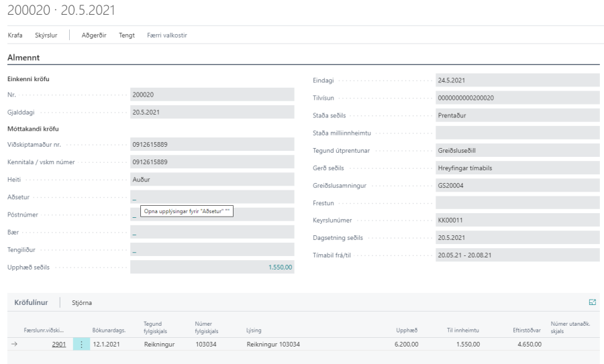Open the Krafa menu
The width and height of the screenshot is (604, 364).
tap(16, 35)
